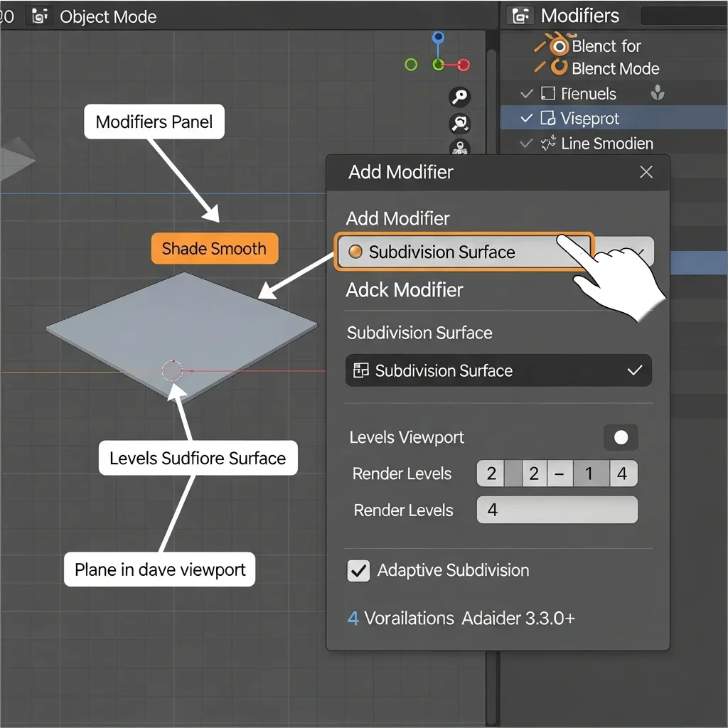Click the viewport zoom magnifier icon
This screenshot has width=728, height=728.
(460, 97)
